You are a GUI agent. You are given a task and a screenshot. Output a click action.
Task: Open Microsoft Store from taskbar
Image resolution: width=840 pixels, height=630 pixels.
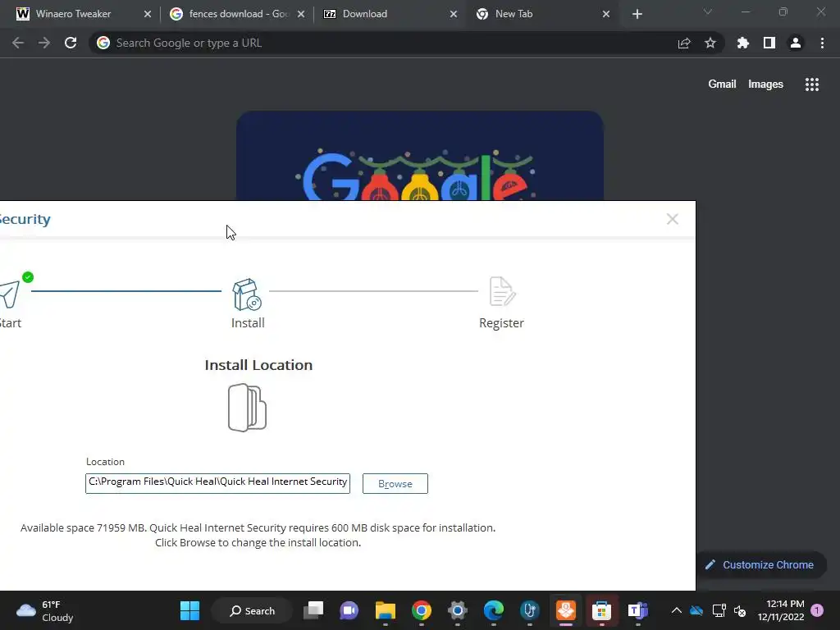tap(601, 610)
